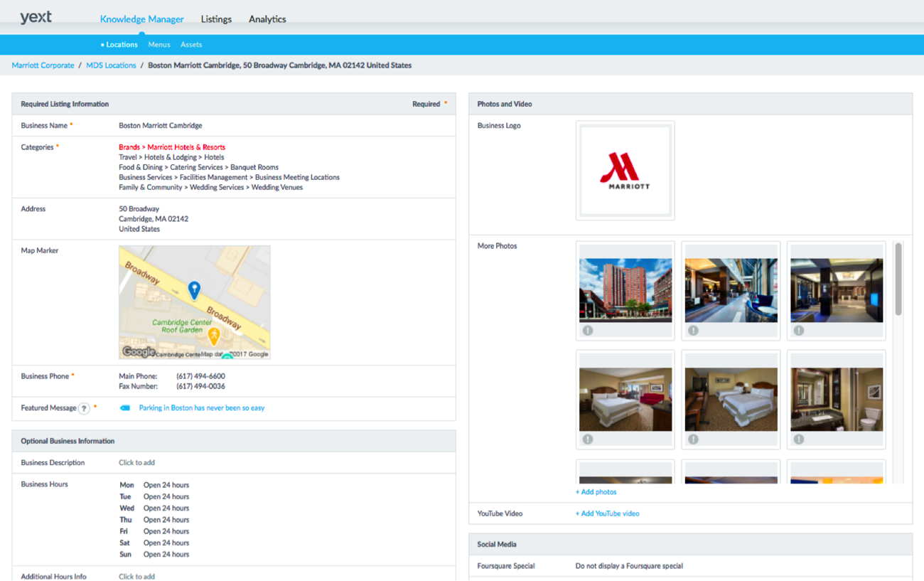Click the Add YouTube video link
The height and width of the screenshot is (581, 924).
tap(607, 513)
